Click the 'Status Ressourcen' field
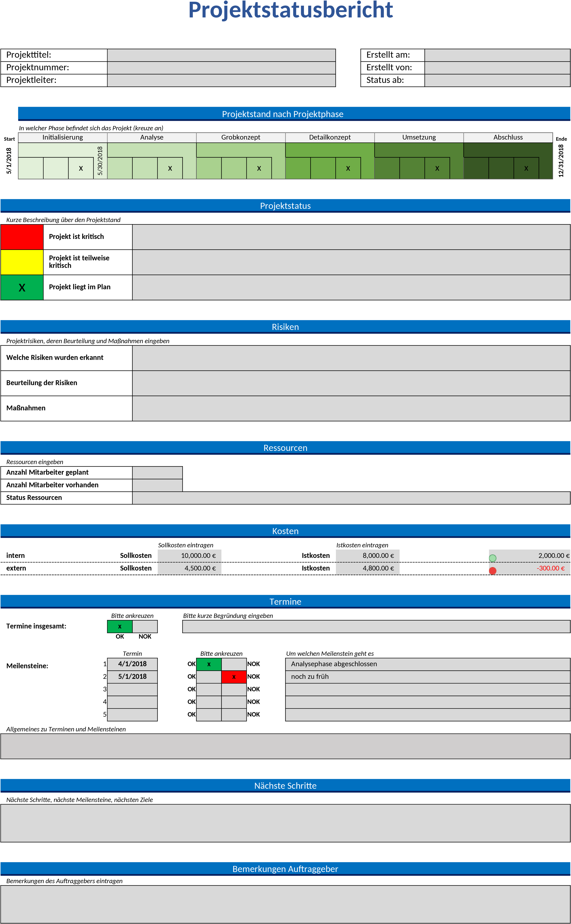The image size is (571, 924). [x=351, y=498]
